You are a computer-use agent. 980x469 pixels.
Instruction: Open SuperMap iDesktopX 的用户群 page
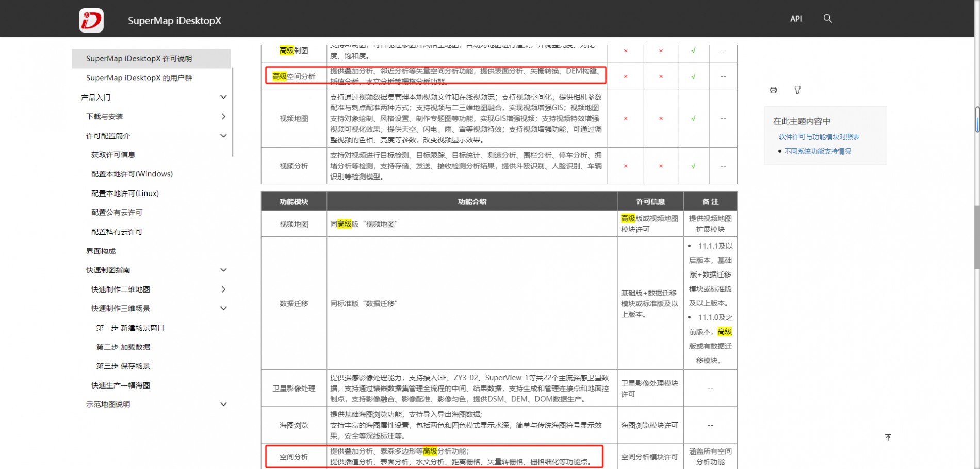point(139,78)
